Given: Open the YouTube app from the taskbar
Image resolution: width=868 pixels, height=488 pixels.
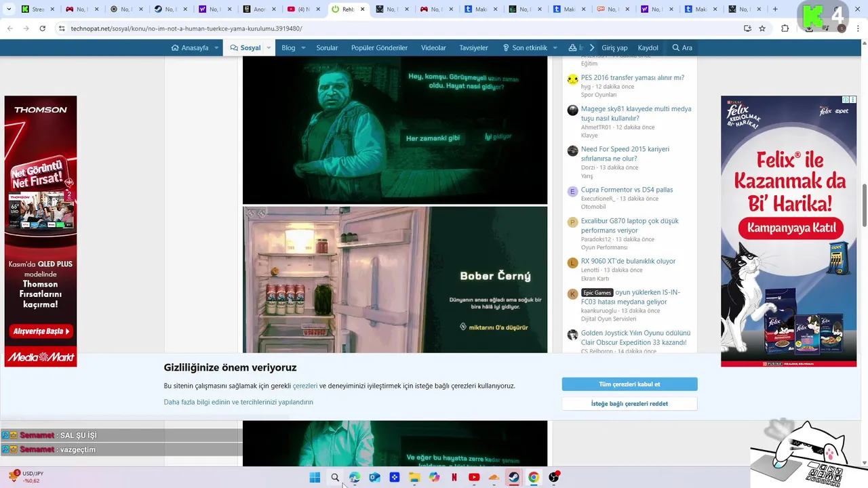Looking at the screenshot, I should pos(474,477).
